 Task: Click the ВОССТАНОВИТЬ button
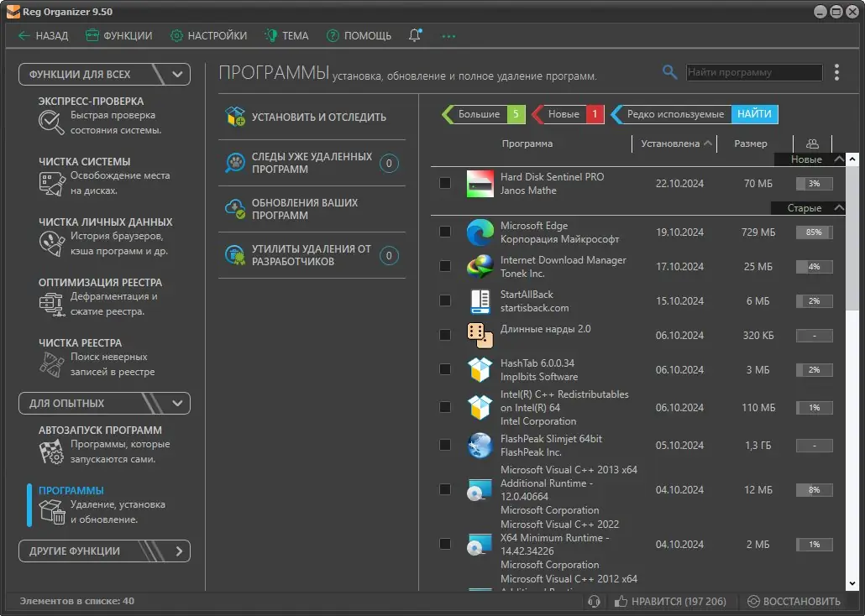(794, 601)
